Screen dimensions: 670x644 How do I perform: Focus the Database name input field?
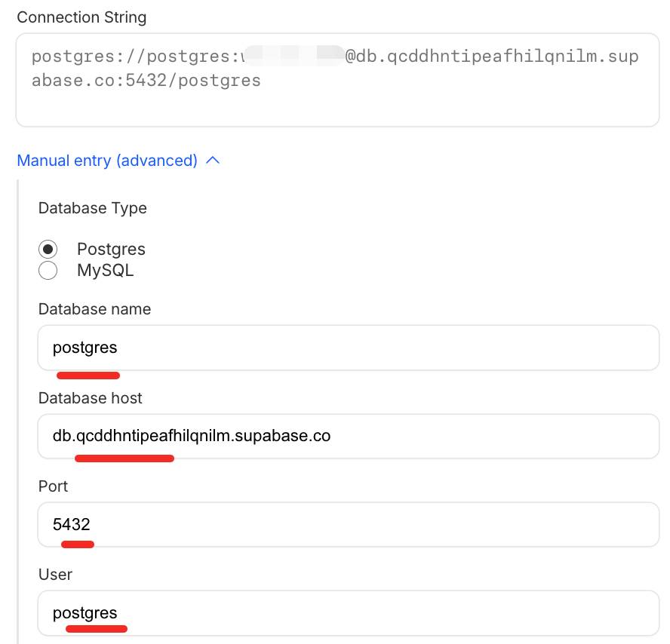(349, 348)
